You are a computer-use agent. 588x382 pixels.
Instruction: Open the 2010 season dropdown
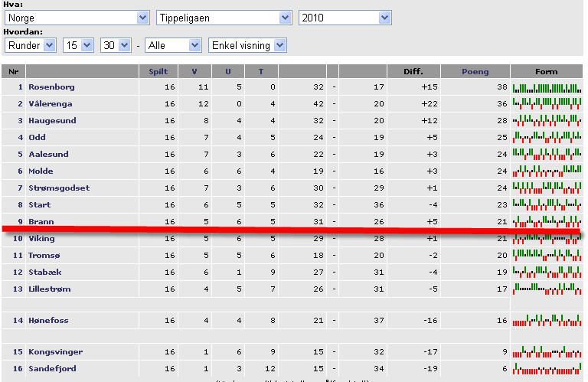[345, 18]
